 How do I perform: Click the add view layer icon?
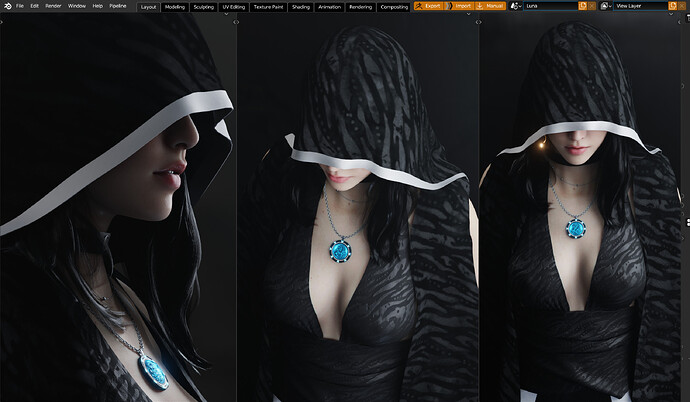(x=672, y=6)
